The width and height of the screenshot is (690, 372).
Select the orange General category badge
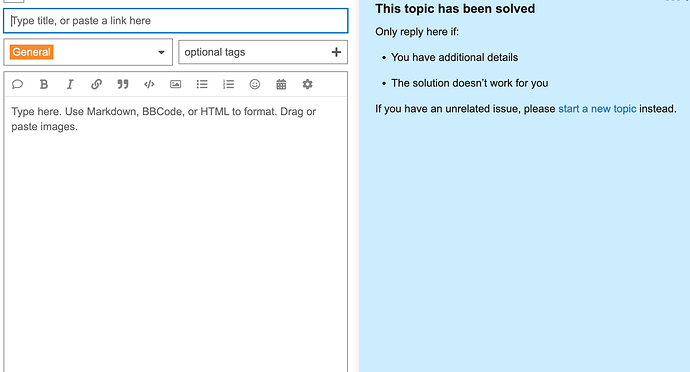(31, 52)
